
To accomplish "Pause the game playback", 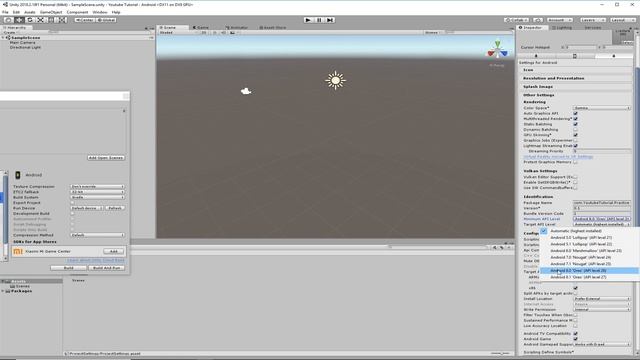I will 319,20.
